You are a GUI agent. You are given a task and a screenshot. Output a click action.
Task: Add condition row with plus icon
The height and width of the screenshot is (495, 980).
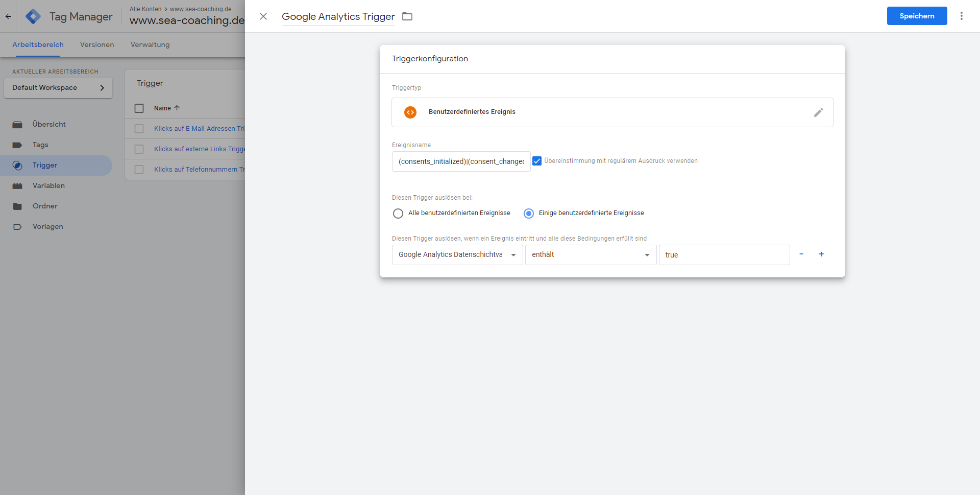pyautogui.click(x=821, y=254)
